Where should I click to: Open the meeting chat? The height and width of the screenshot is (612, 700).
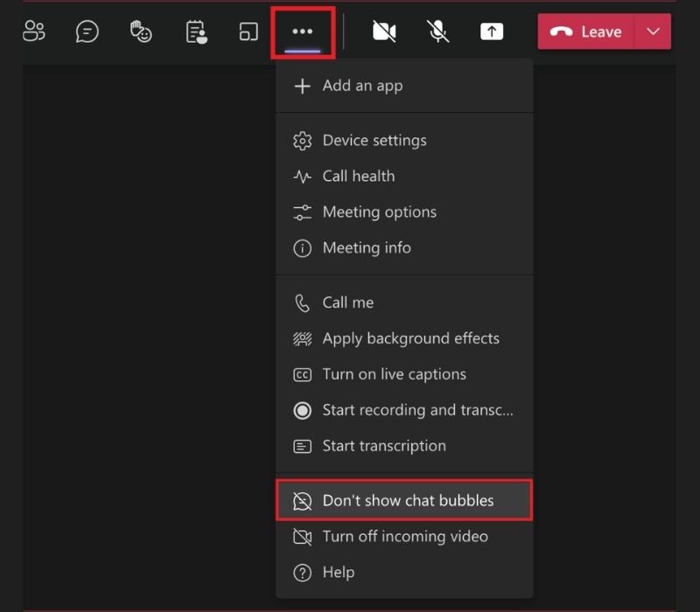coord(87,31)
